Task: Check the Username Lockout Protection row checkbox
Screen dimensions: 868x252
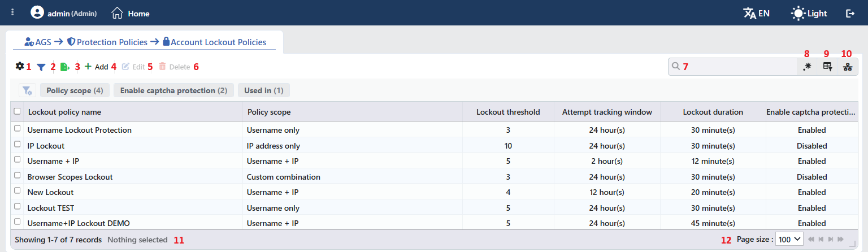Action: click(18, 129)
